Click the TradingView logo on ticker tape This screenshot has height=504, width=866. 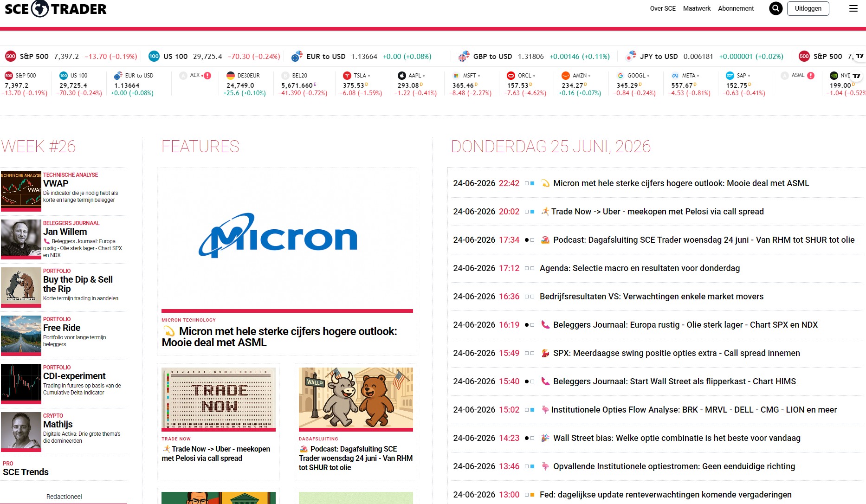click(859, 56)
